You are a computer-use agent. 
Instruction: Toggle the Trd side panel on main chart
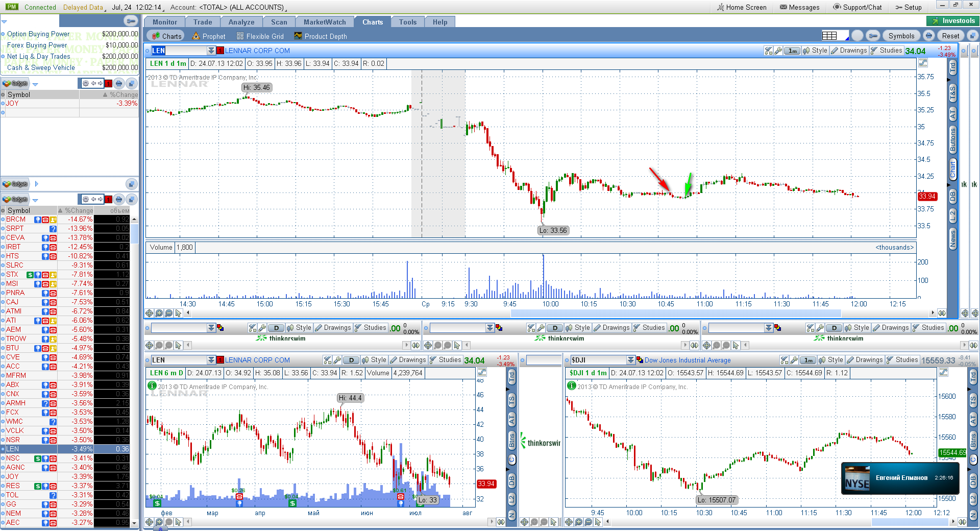[952, 67]
